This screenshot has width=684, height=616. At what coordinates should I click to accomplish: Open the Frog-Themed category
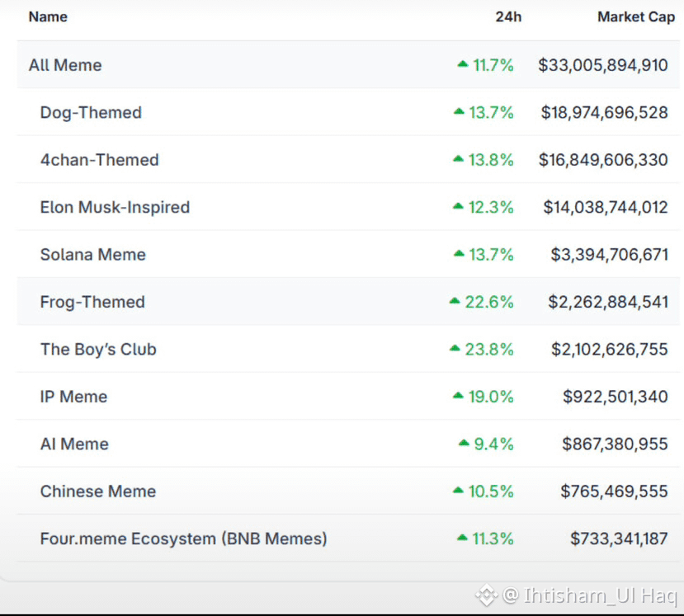pos(92,302)
